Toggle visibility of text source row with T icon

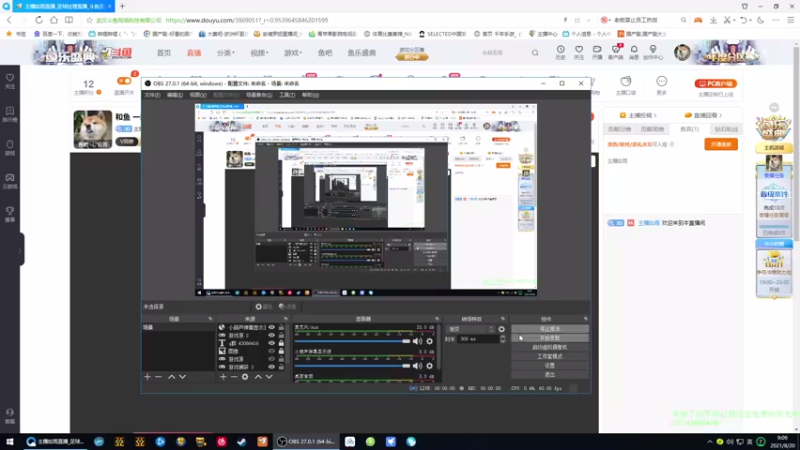coord(271,343)
